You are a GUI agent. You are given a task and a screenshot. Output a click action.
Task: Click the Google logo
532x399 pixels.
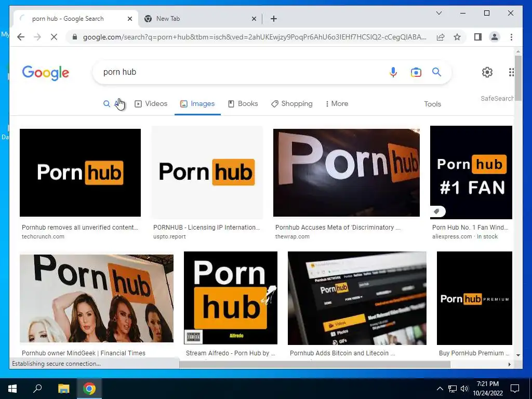coord(46,73)
